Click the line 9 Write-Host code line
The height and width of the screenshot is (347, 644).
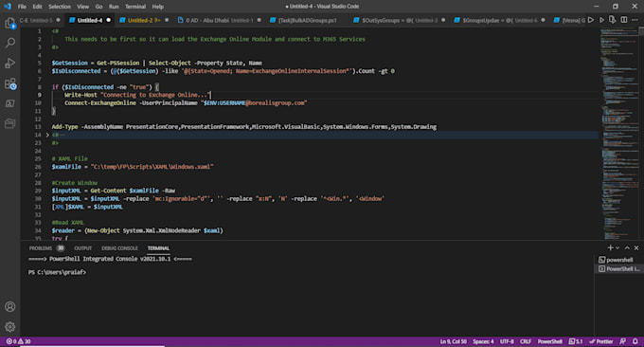click(x=137, y=95)
